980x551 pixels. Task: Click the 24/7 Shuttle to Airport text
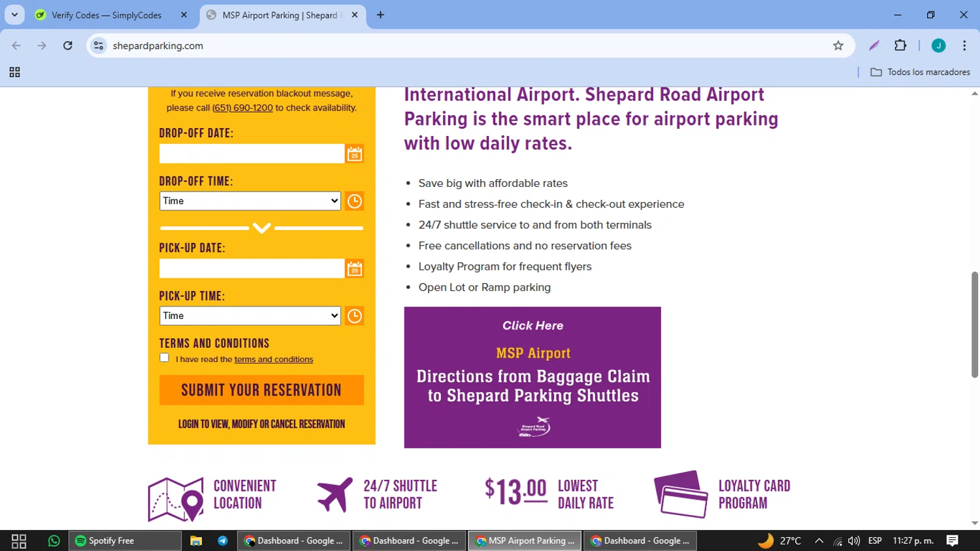tap(400, 495)
